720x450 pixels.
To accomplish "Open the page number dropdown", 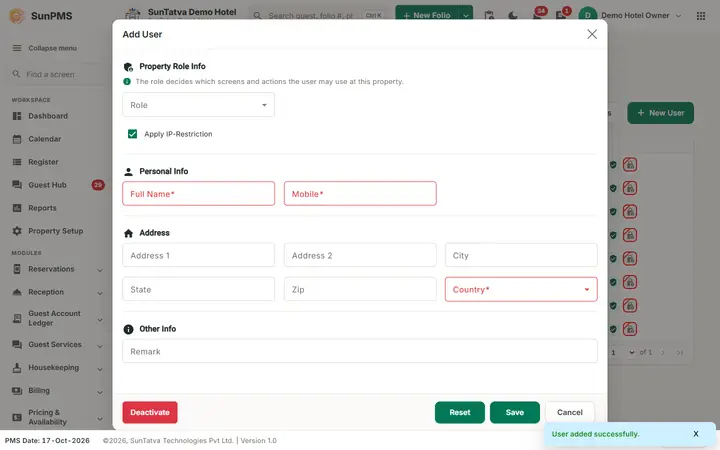I will pyautogui.click(x=623, y=352).
